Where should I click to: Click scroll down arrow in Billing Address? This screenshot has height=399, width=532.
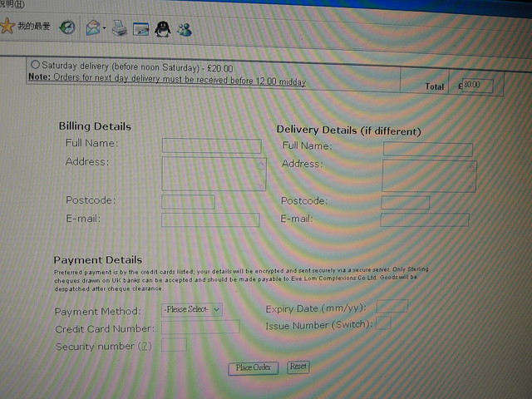(260, 185)
